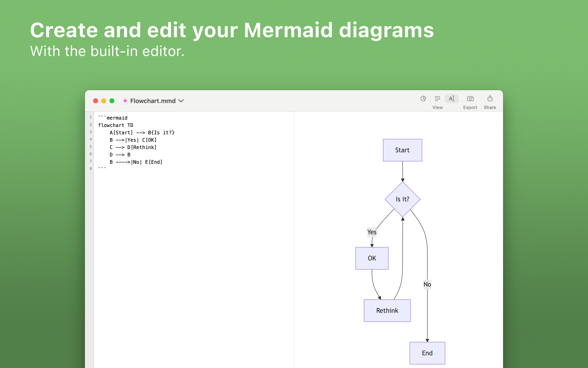Close the window with the red button

(x=96, y=101)
